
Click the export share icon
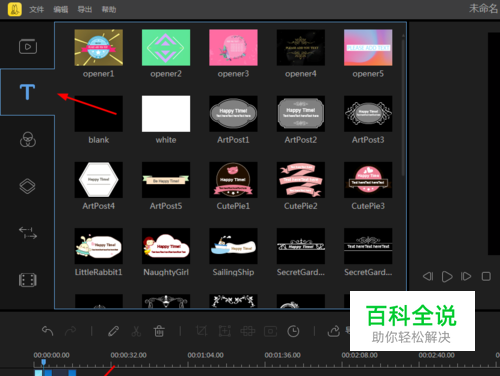[334, 331]
